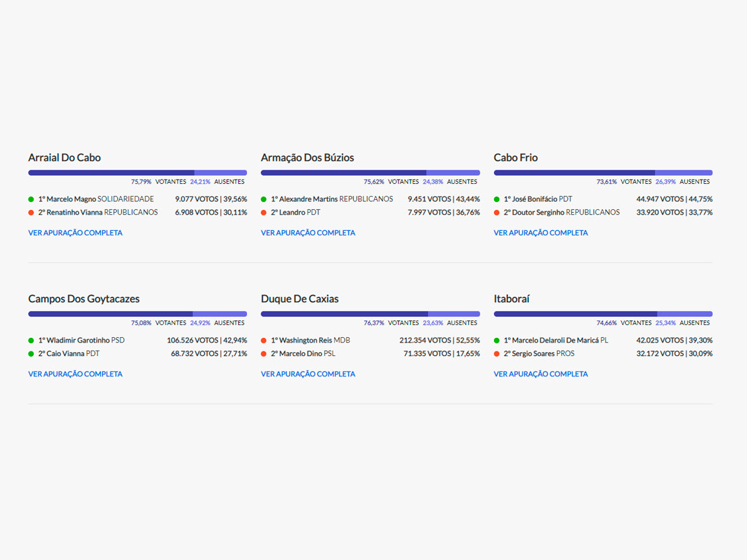Click red dot beside Marcelo Dino
Image resolution: width=747 pixels, height=560 pixels.
263,353
